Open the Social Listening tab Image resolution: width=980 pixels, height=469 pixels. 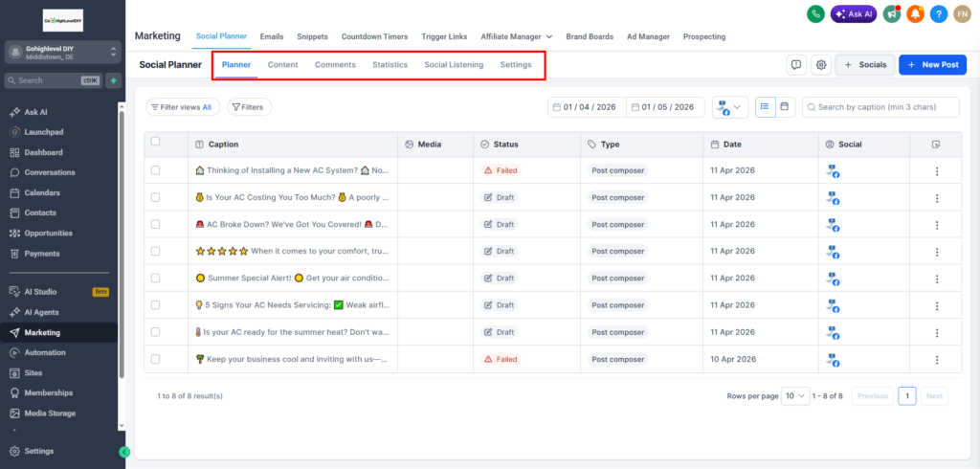pos(454,64)
